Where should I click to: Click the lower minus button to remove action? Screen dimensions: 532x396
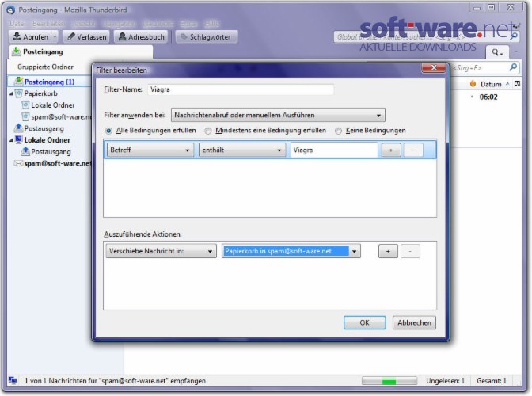click(410, 251)
